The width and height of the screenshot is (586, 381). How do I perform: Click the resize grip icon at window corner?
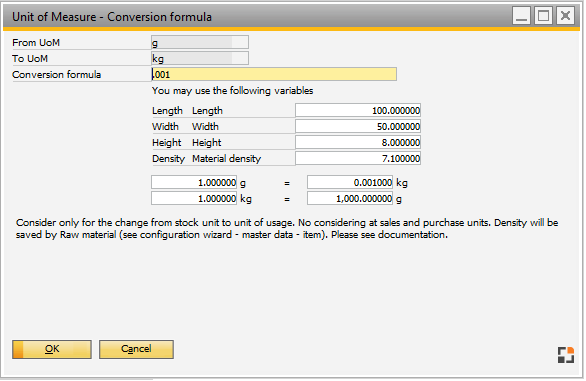click(x=566, y=355)
